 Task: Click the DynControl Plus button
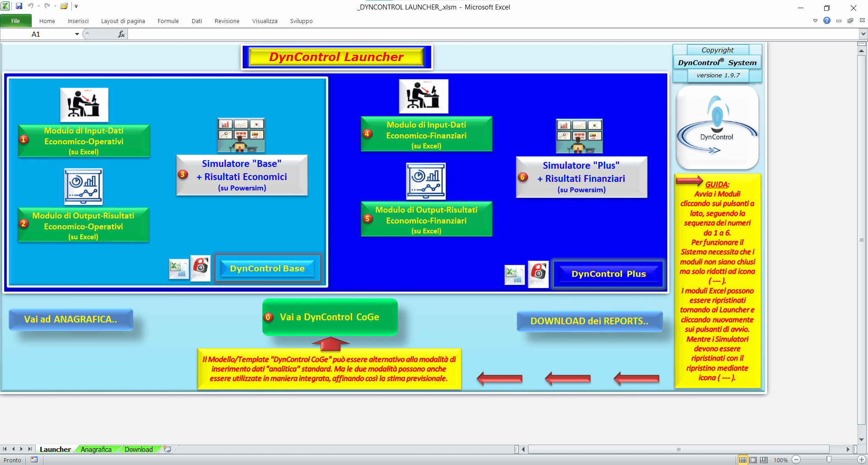[x=609, y=274]
